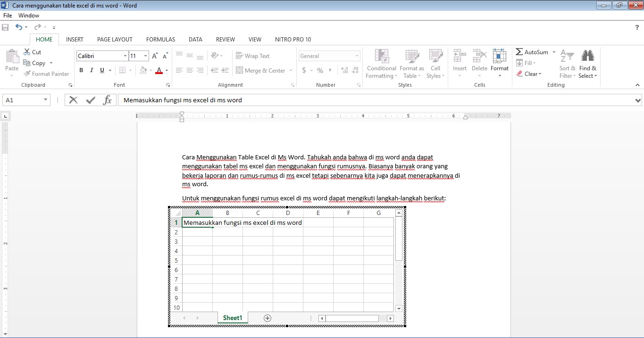Switch to the PAGE LAYOUT tab
644x338 pixels.
click(x=115, y=40)
